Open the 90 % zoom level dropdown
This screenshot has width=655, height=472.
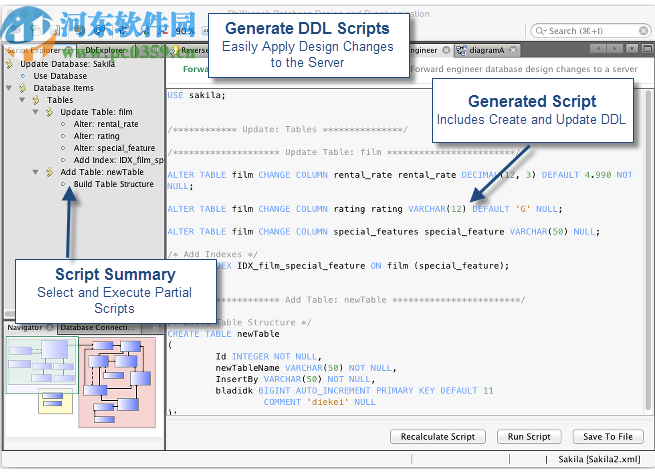185,31
